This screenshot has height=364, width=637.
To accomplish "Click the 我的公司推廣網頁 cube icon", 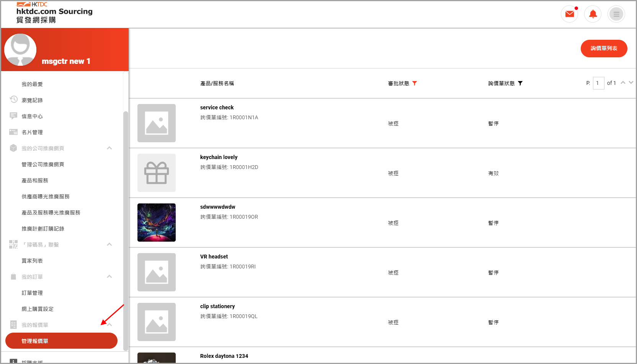I will point(13,148).
